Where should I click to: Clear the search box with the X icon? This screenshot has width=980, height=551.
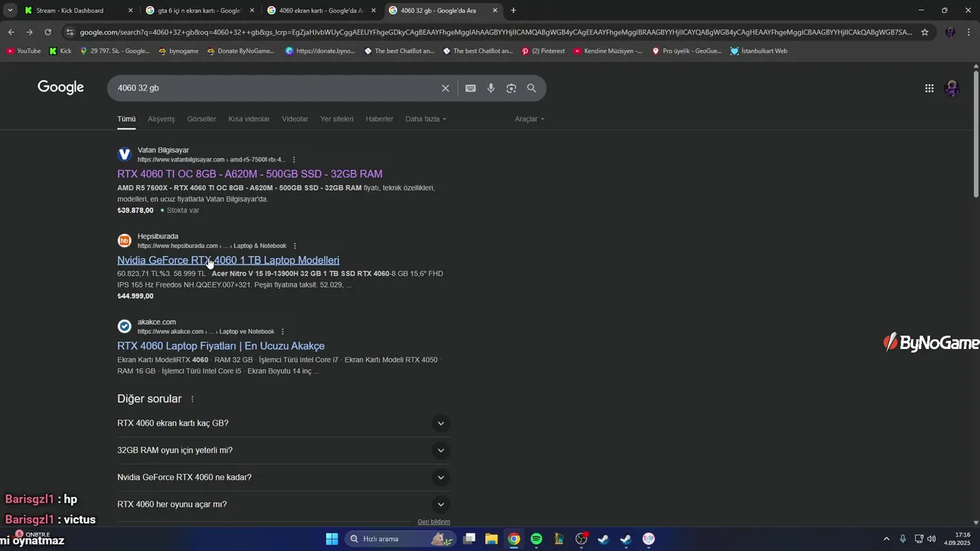pos(446,88)
